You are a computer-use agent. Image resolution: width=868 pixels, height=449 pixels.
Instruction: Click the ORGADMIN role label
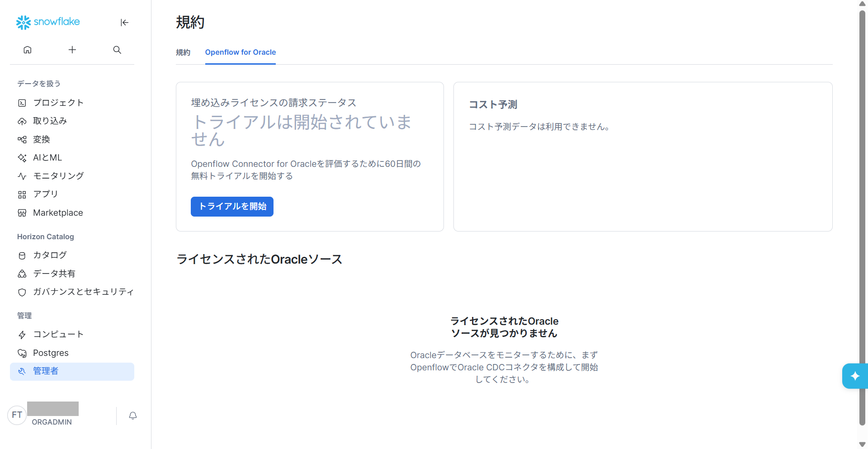[52, 422]
